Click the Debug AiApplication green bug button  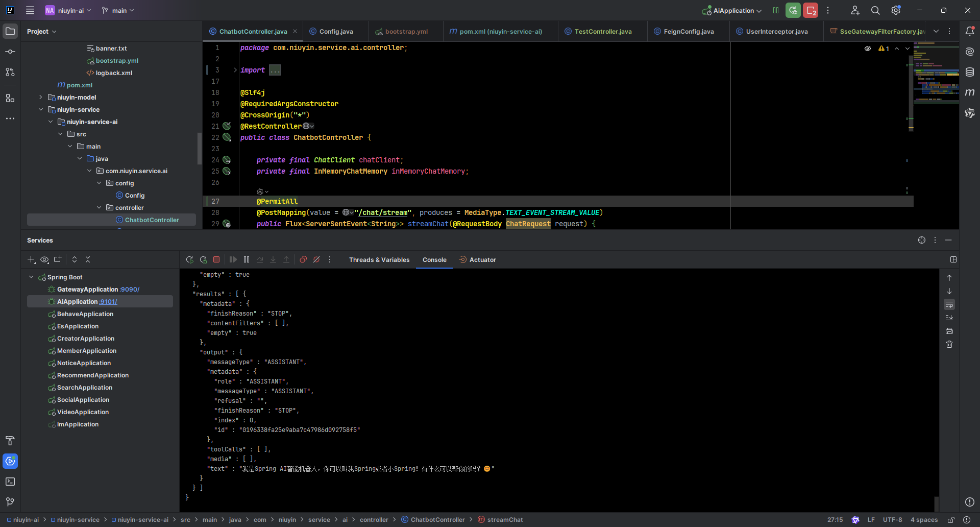pyautogui.click(x=793, y=10)
